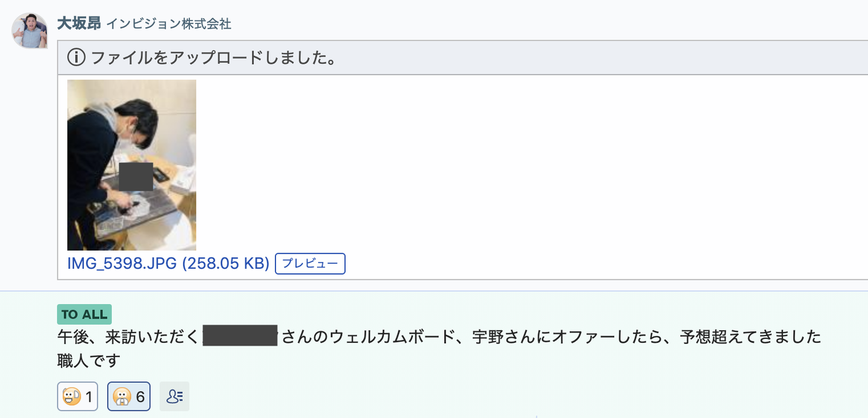Click the company name インビジョン株式会社
This screenshot has width=868, height=418.
click(169, 24)
